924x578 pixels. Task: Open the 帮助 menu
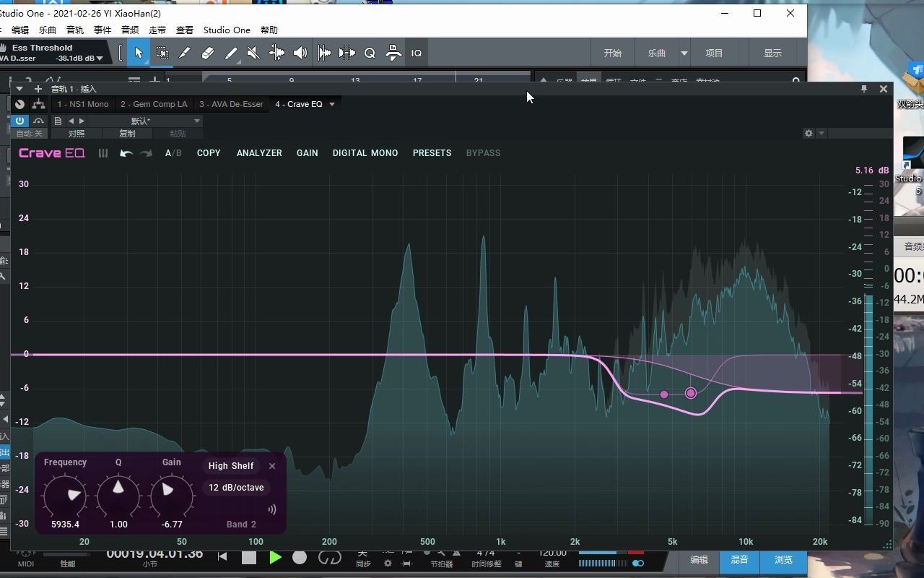[269, 30]
